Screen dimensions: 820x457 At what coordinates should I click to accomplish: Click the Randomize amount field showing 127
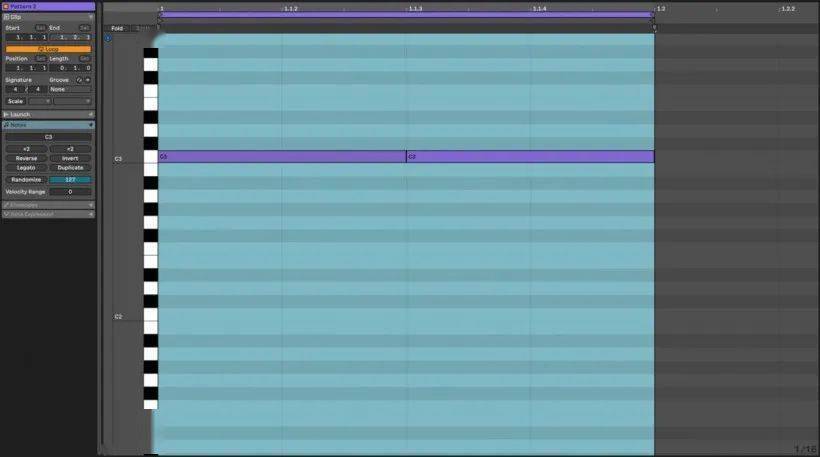tap(70, 180)
